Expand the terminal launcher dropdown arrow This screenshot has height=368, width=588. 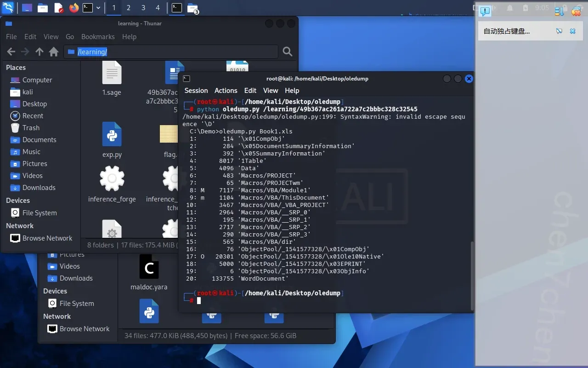98,8
